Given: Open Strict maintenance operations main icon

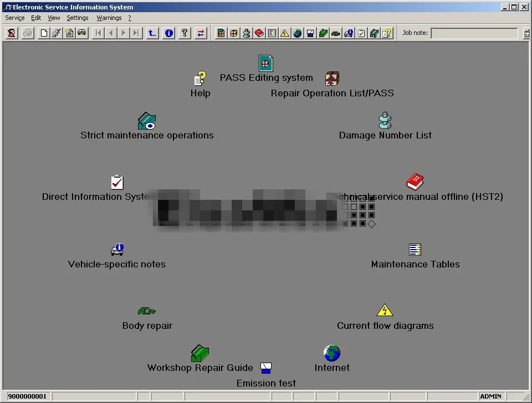Looking at the screenshot, I should tap(146, 121).
